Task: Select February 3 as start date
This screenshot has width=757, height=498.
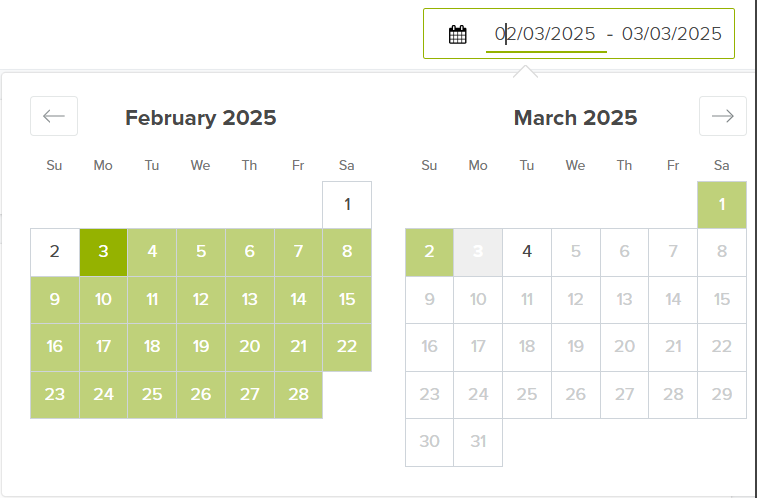Action: [103, 252]
